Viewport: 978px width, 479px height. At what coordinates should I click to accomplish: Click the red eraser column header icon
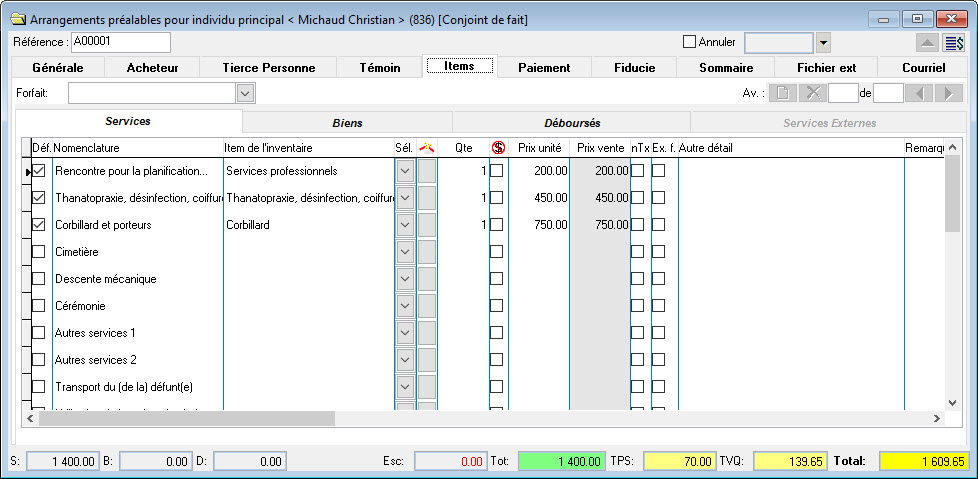pyautogui.click(x=427, y=148)
